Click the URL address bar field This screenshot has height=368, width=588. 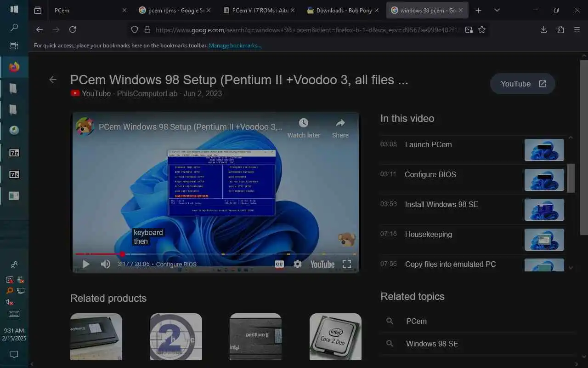coord(308,29)
